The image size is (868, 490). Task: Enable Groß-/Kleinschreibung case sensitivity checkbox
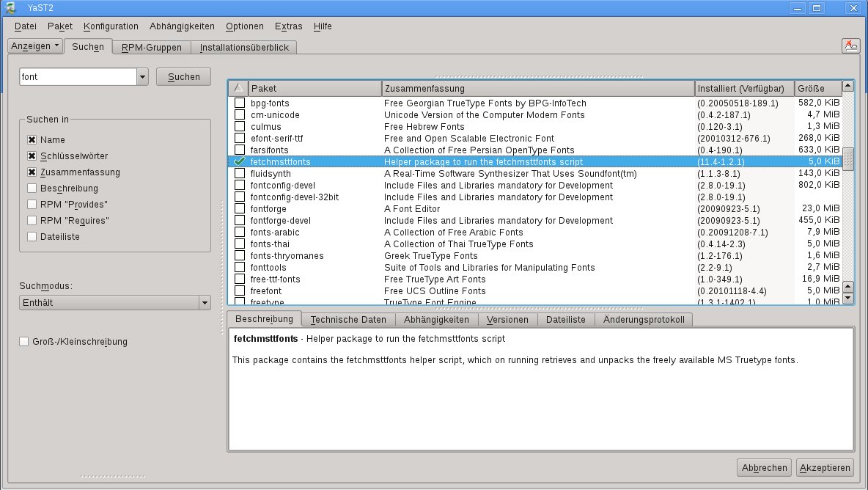pyautogui.click(x=24, y=341)
